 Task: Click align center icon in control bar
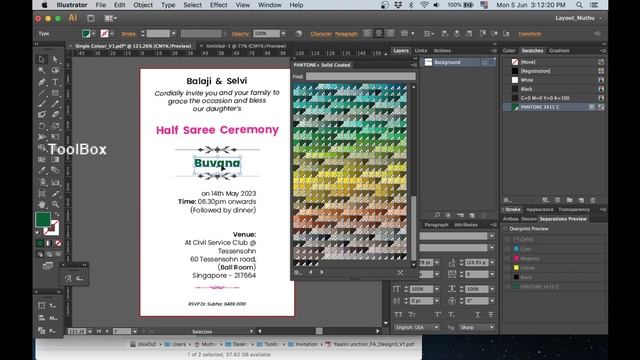tap(379, 33)
